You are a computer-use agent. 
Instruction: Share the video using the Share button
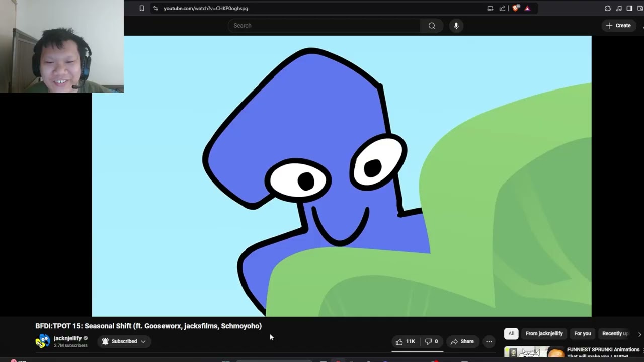[462, 341]
